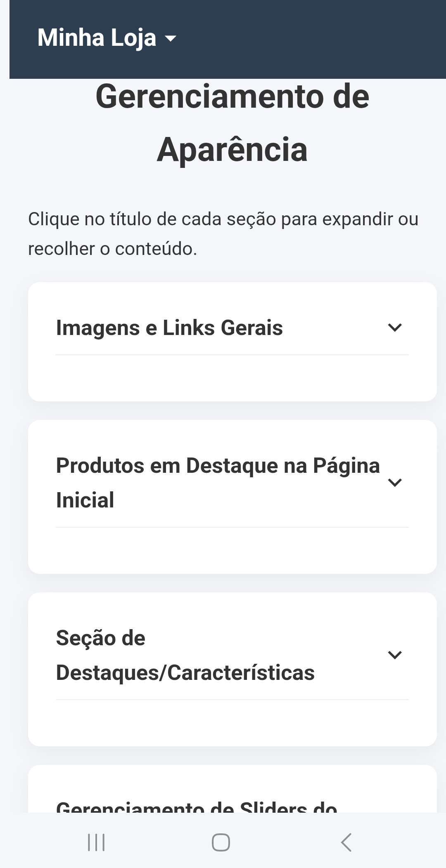Tap the Android back arrow icon
Viewport: 446px width, 868px height.
point(346,842)
